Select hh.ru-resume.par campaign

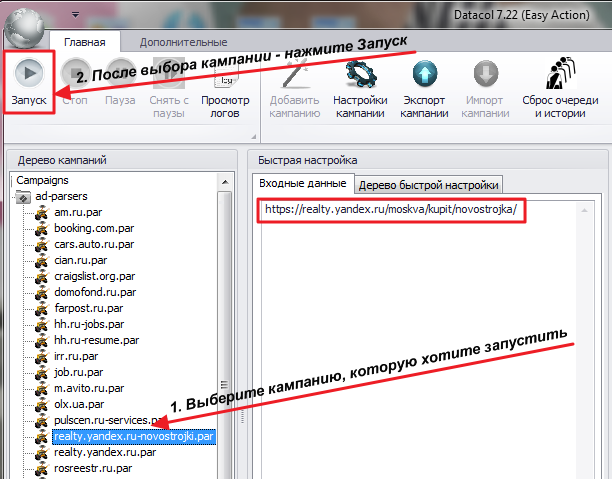[x=96, y=340]
